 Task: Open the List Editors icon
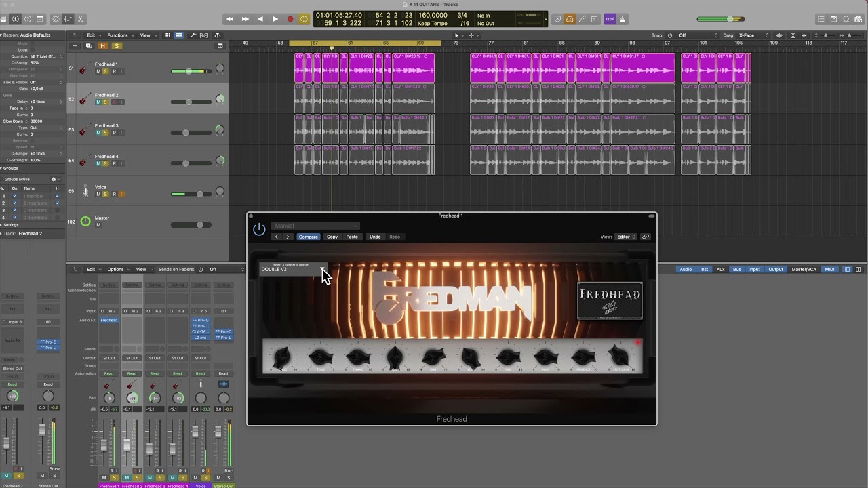pos(821,19)
